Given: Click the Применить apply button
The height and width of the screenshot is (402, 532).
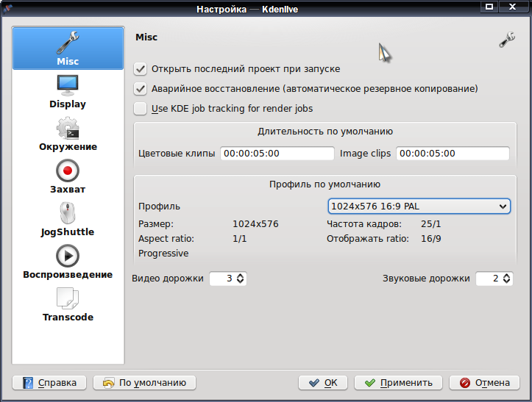Looking at the screenshot, I should point(398,383).
